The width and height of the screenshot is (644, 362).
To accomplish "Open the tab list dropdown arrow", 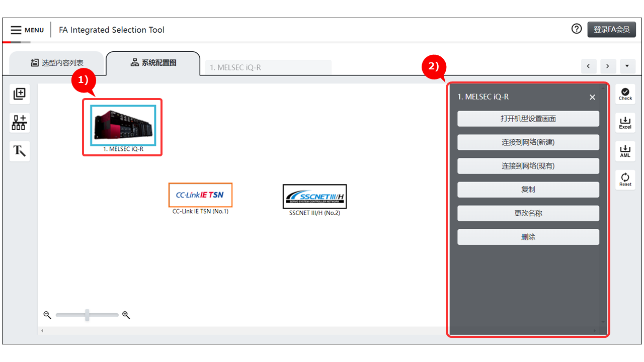I will 627,66.
